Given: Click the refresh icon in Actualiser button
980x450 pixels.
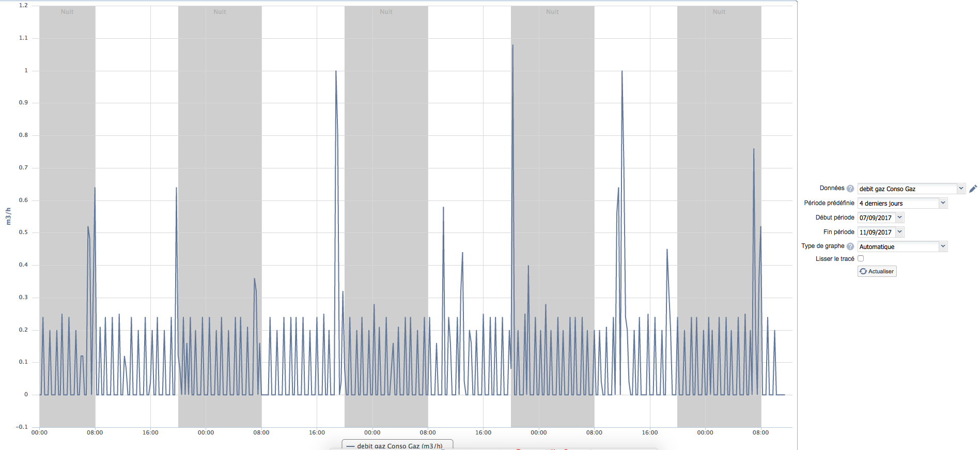Looking at the screenshot, I should pyautogui.click(x=863, y=271).
